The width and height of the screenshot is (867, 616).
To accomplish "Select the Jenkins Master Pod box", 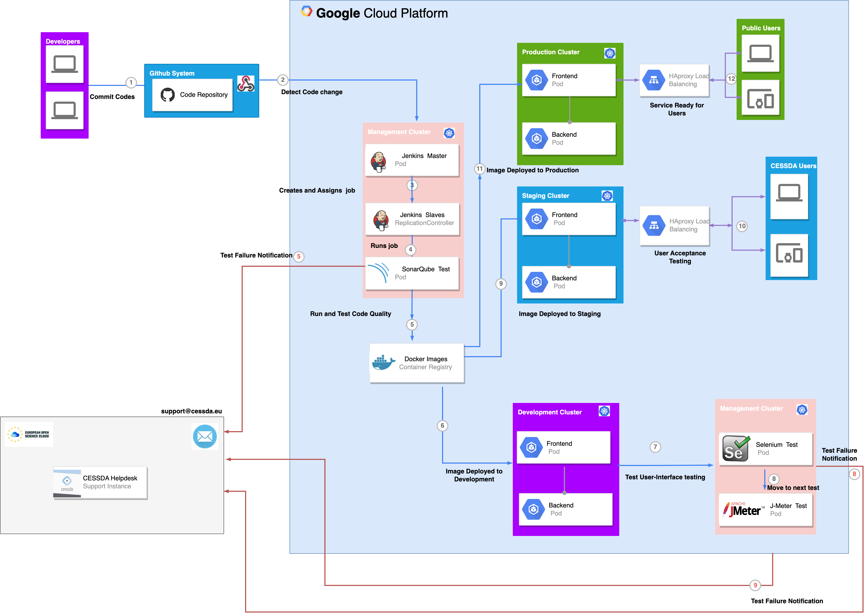I will pyautogui.click(x=412, y=160).
